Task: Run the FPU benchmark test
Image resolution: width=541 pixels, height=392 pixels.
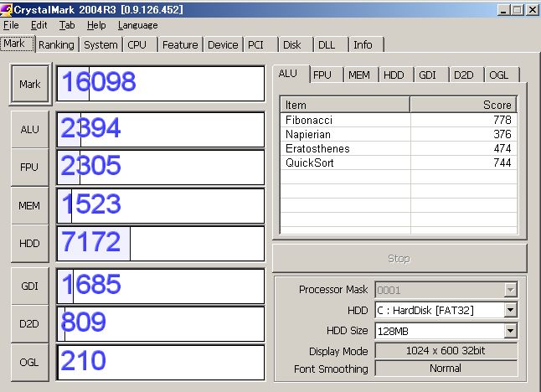Action: coord(30,167)
